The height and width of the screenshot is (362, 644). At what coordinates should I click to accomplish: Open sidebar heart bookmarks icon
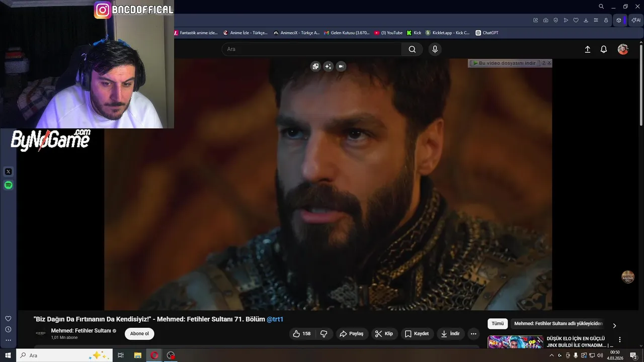point(8,319)
